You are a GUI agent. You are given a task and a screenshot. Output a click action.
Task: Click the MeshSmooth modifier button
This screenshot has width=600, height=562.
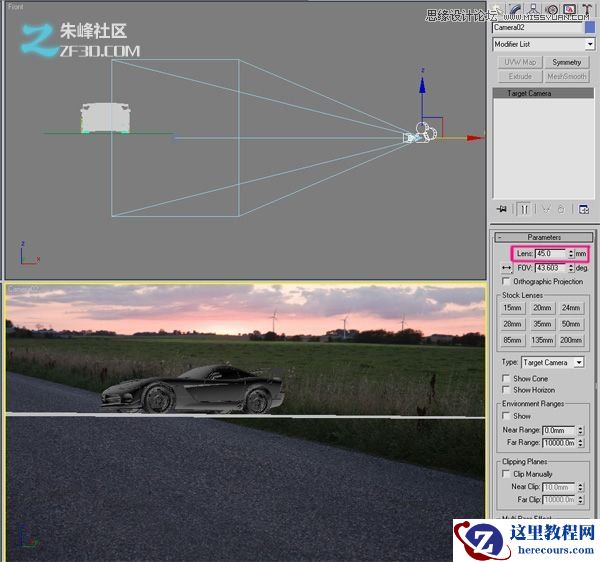[x=567, y=76]
